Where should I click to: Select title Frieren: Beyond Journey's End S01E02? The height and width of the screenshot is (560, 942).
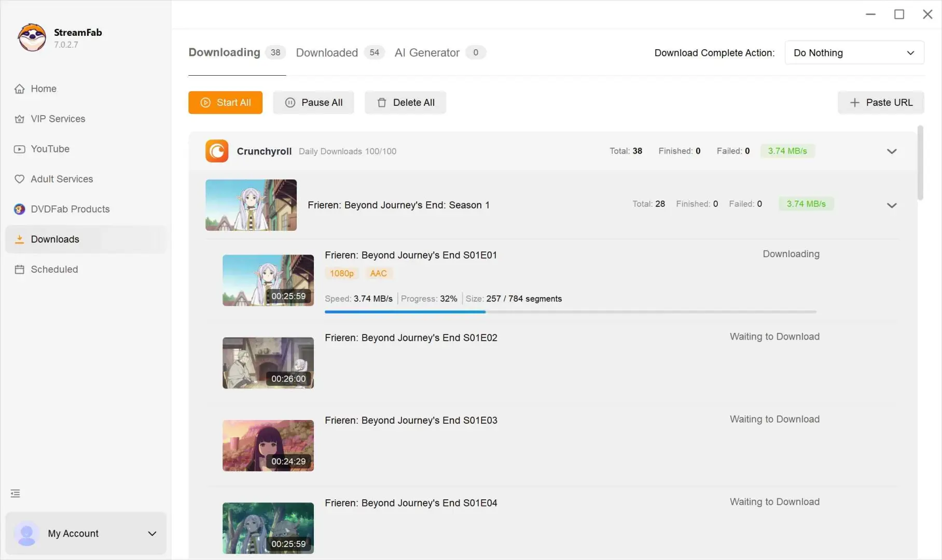[x=411, y=338]
